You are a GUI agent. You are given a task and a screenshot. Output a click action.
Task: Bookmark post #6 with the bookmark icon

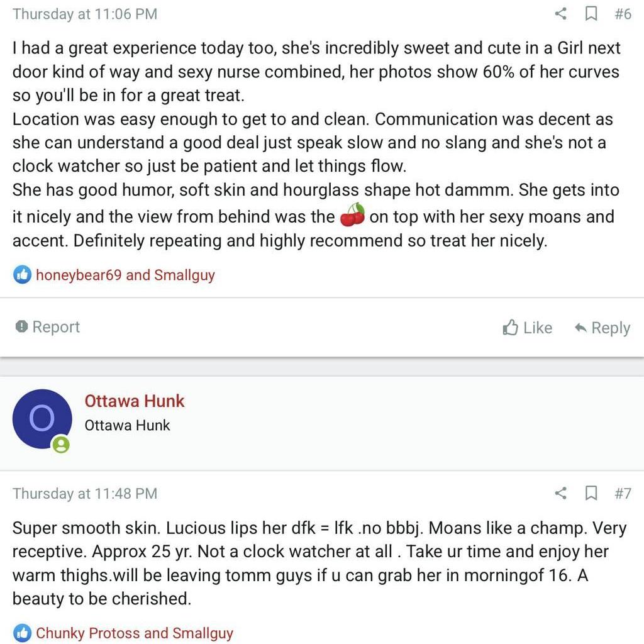click(x=591, y=13)
